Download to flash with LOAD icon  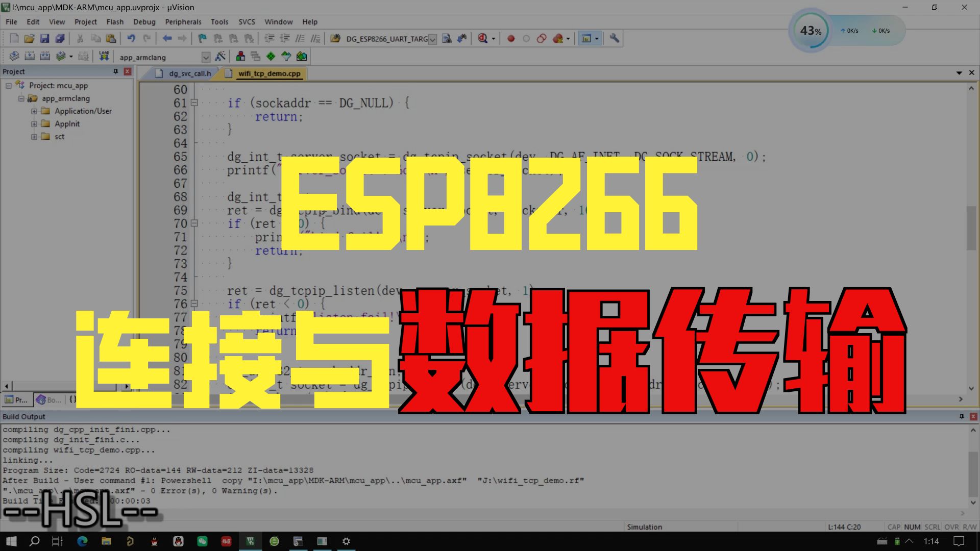(104, 56)
